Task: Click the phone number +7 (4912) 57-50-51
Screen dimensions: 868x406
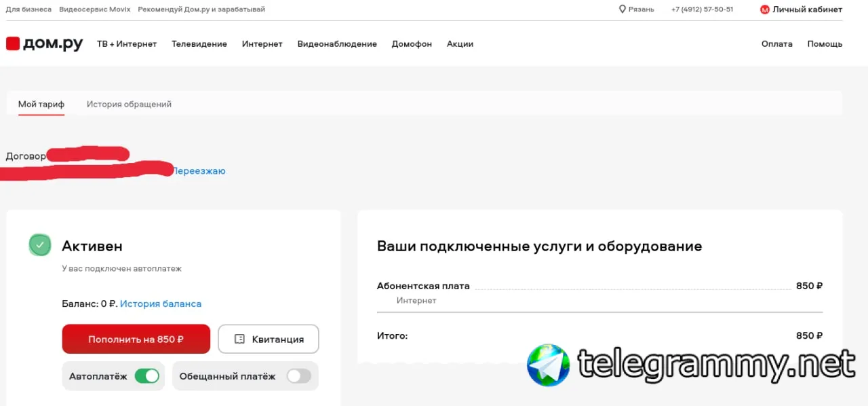Action: 702,10
